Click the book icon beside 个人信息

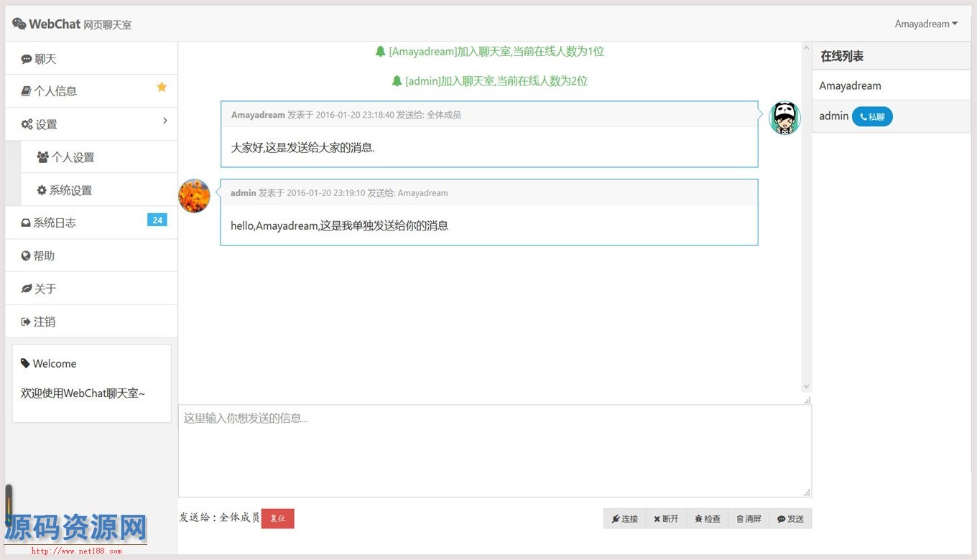point(26,91)
